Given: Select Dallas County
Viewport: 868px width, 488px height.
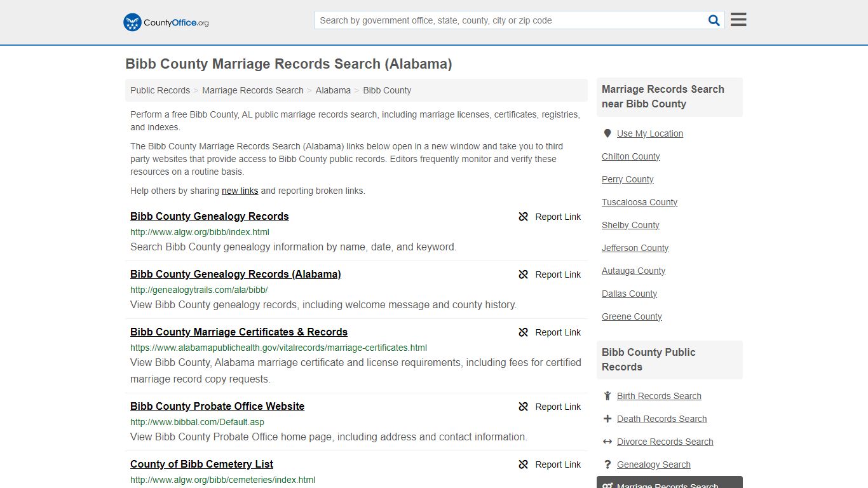Looking at the screenshot, I should click(x=630, y=294).
